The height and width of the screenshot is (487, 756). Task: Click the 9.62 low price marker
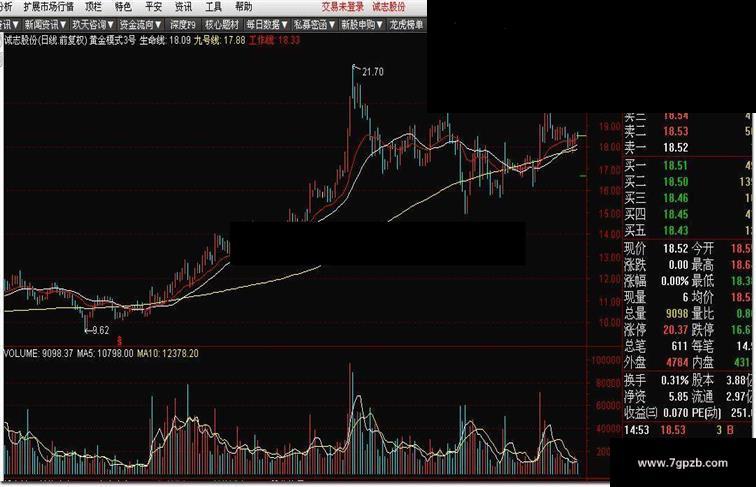[100, 330]
